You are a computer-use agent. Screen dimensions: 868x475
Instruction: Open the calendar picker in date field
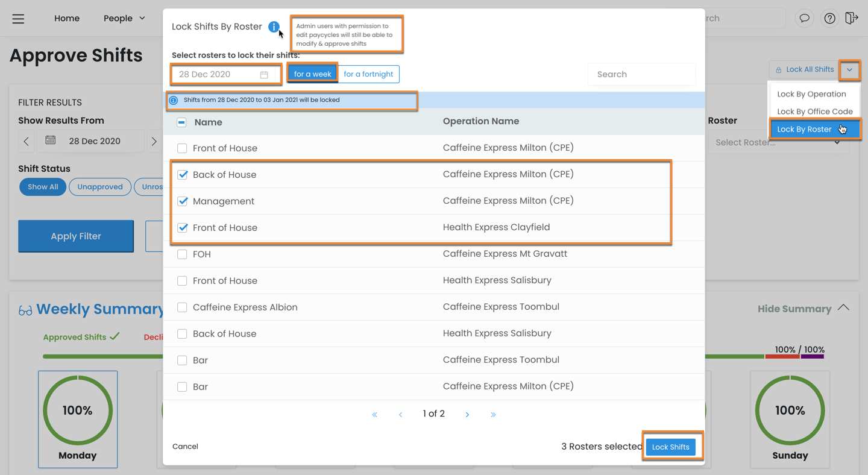click(264, 75)
